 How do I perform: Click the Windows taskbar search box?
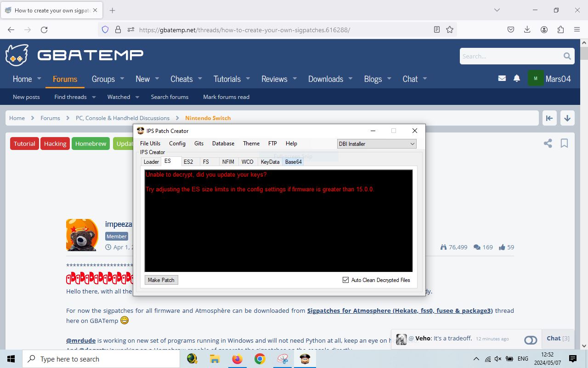101,359
